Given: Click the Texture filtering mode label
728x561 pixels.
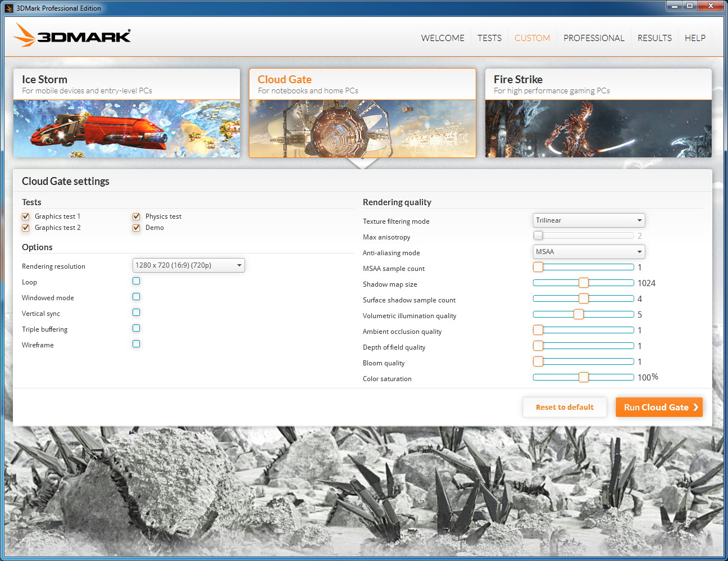Looking at the screenshot, I should click(396, 221).
